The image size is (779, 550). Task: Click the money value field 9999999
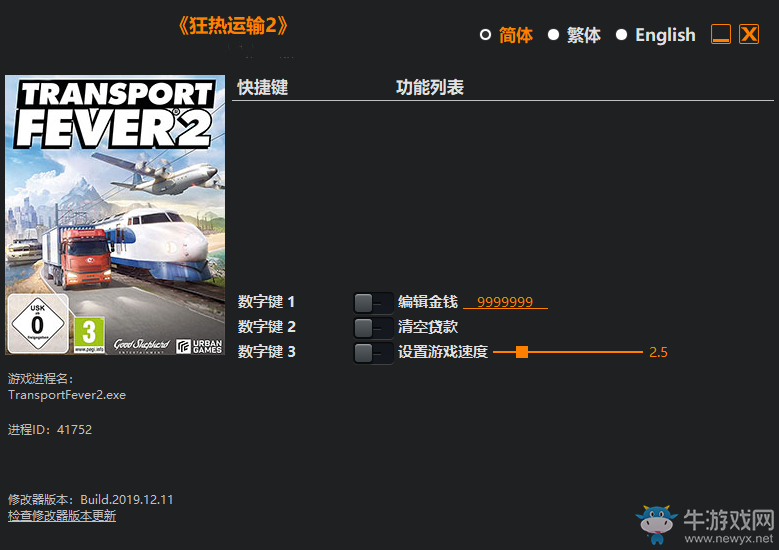[x=505, y=302]
